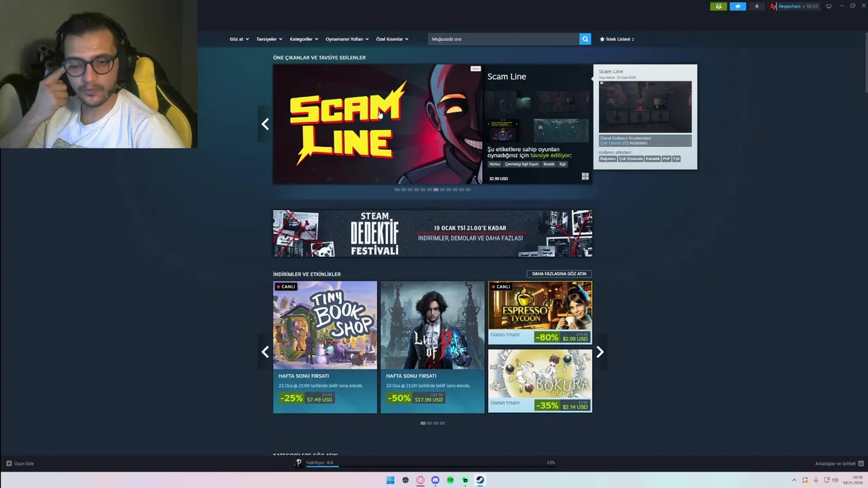Viewport: 868px width, 488px height.
Task: Click the star icon next to İstek Listesi
Action: pos(602,39)
